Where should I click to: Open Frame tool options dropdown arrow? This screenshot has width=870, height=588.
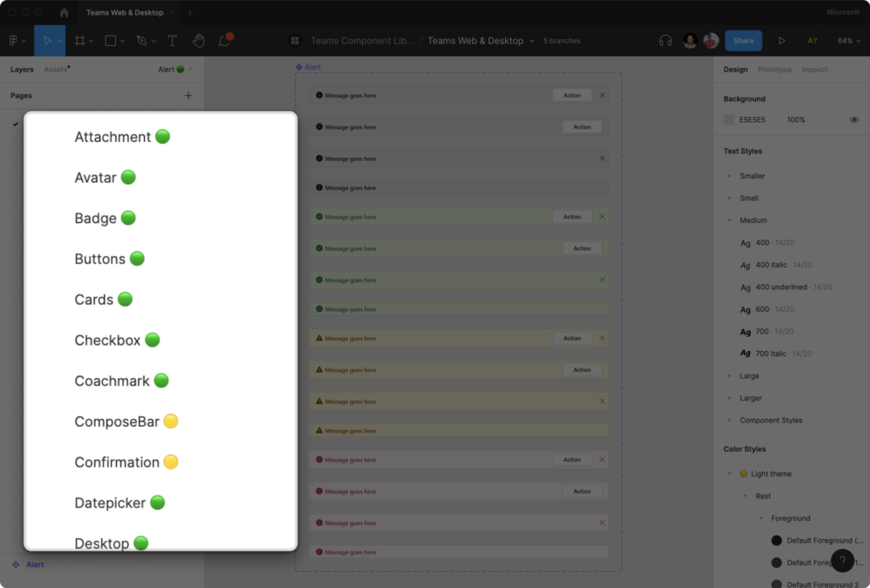coord(91,41)
